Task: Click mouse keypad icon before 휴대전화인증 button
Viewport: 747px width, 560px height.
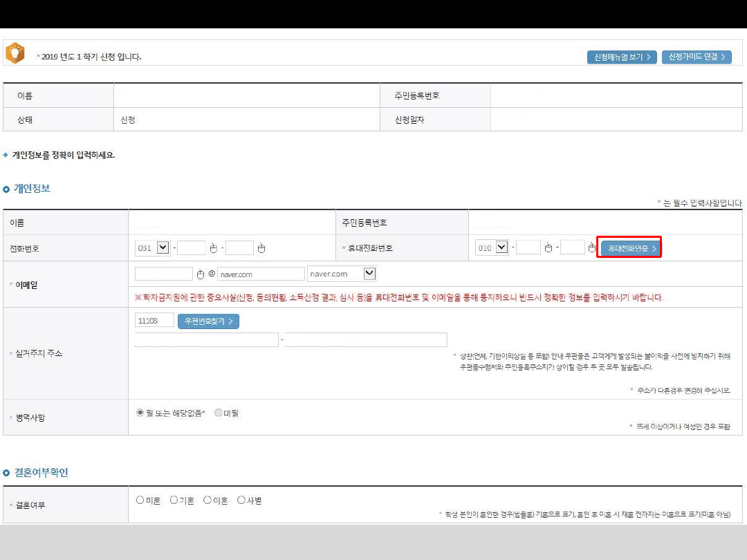Action: (591, 248)
